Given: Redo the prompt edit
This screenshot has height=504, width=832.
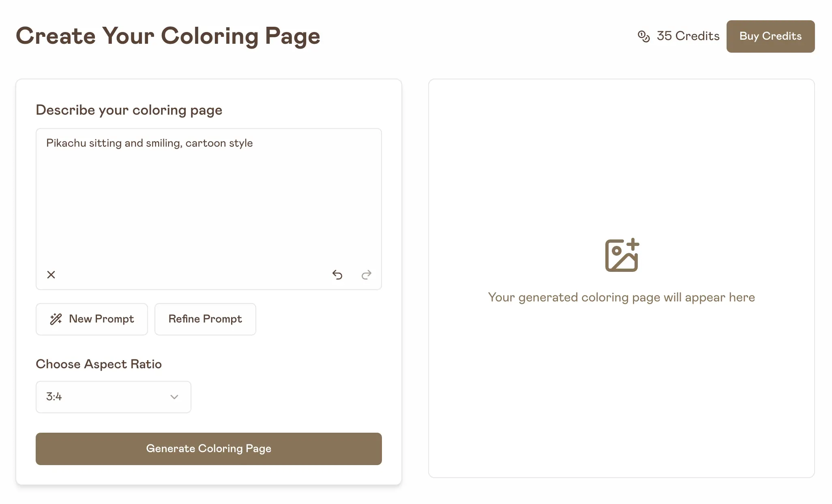Looking at the screenshot, I should click(367, 275).
